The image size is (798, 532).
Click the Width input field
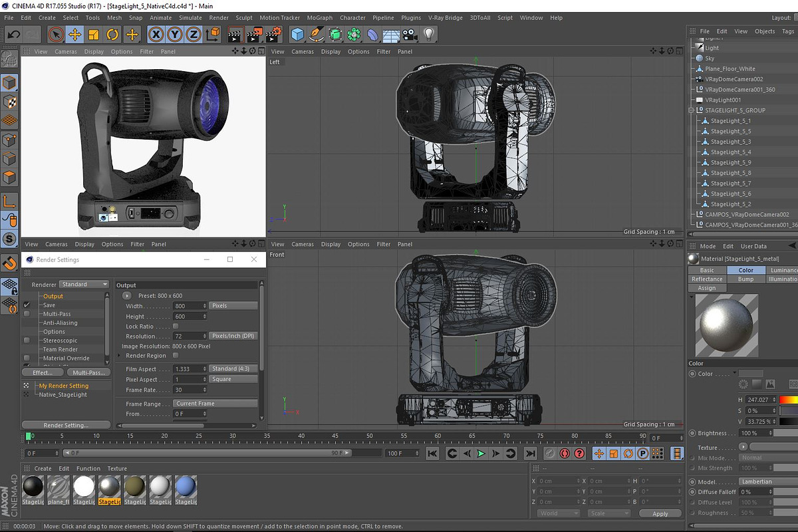point(190,306)
